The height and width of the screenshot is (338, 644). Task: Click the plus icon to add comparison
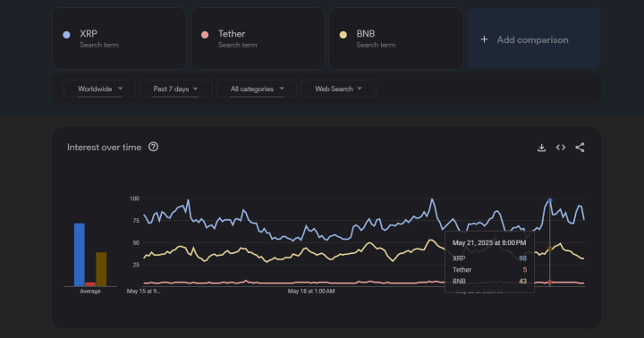click(484, 39)
